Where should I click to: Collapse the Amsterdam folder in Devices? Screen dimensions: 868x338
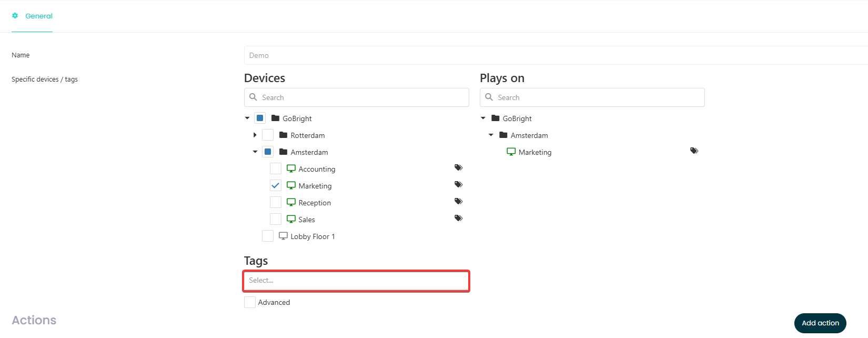tap(255, 152)
